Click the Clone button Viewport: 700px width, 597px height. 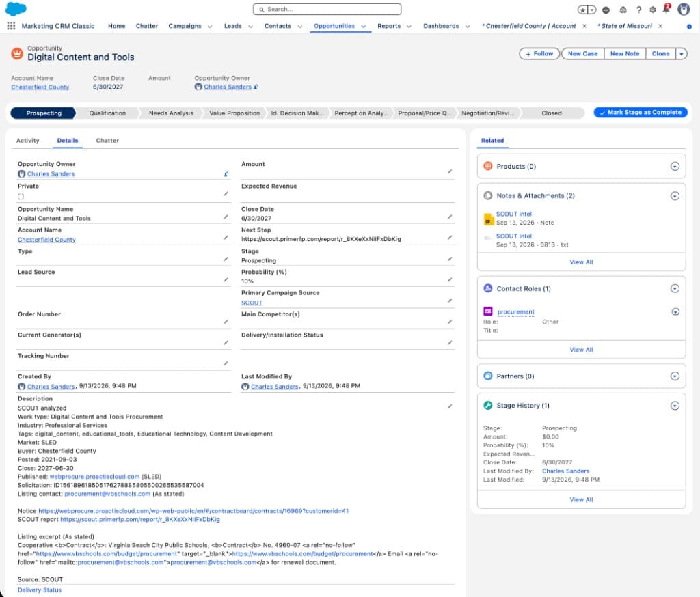click(661, 53)
